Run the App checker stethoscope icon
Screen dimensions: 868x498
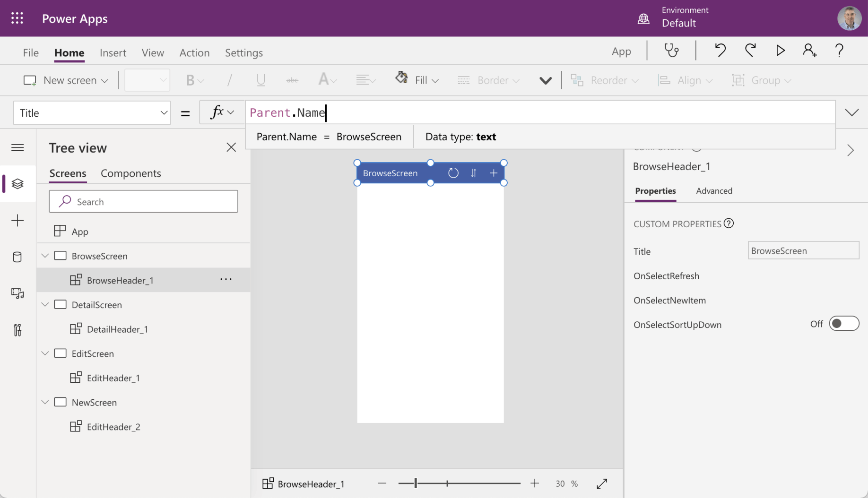(x=671, y=51)
